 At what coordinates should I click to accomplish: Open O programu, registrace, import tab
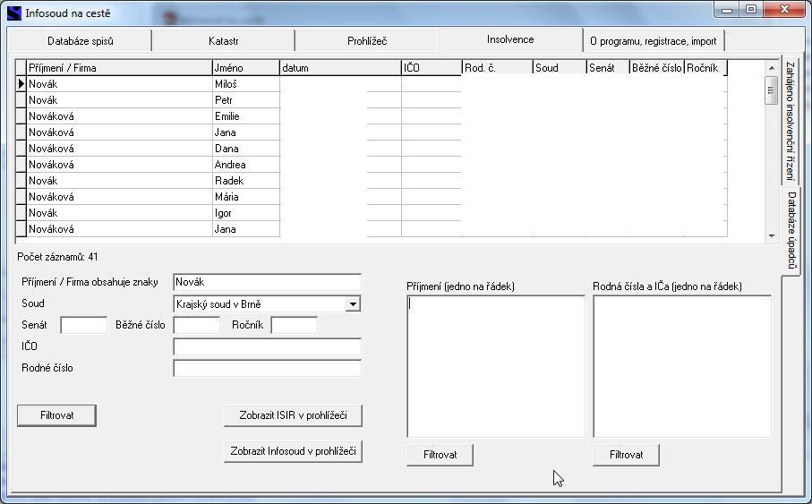click(x=653, y=41)
